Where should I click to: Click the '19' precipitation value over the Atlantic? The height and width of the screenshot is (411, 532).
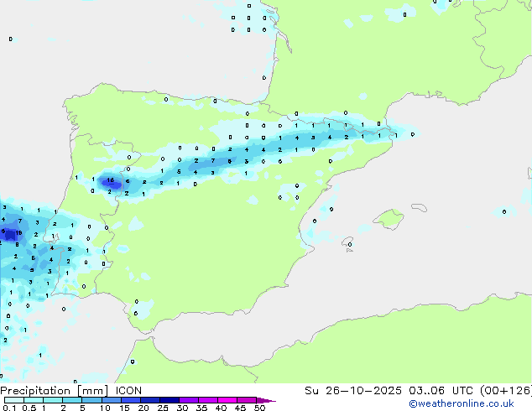pos(18,232)
